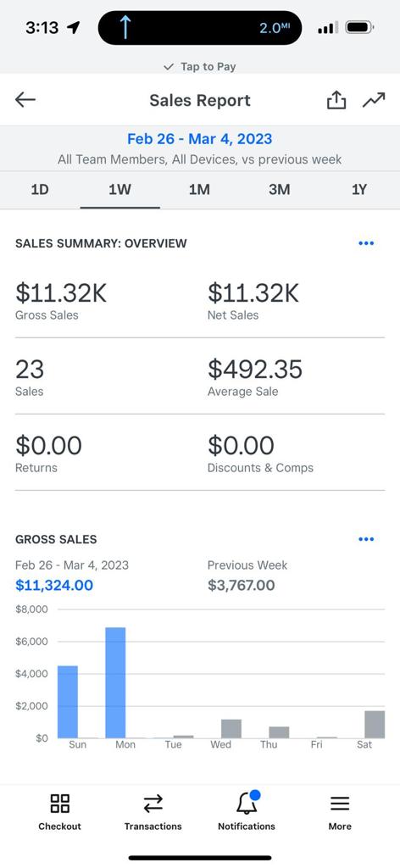Switch to the 1Y time range

click(x=359, y=190)
